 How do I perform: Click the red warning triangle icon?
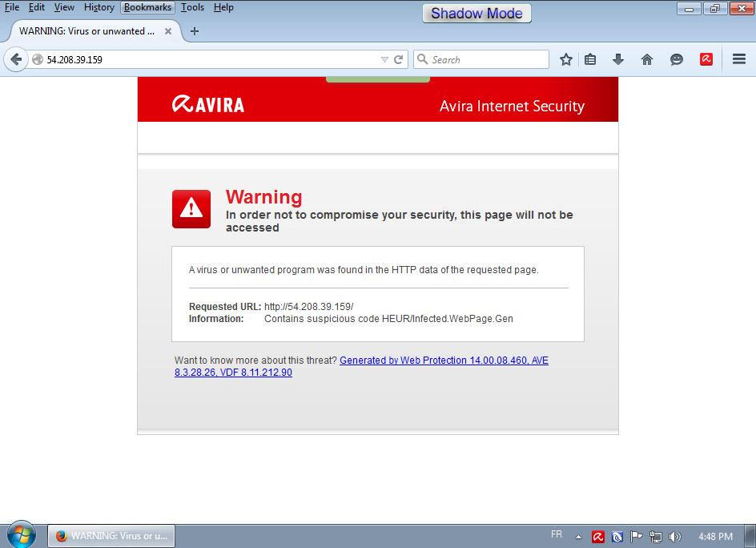pos(191,209)
